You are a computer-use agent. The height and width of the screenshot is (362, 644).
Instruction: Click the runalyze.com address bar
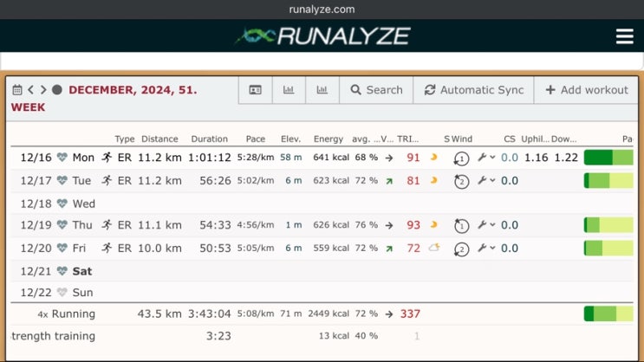pyautogui.click(x=322, y=10)
